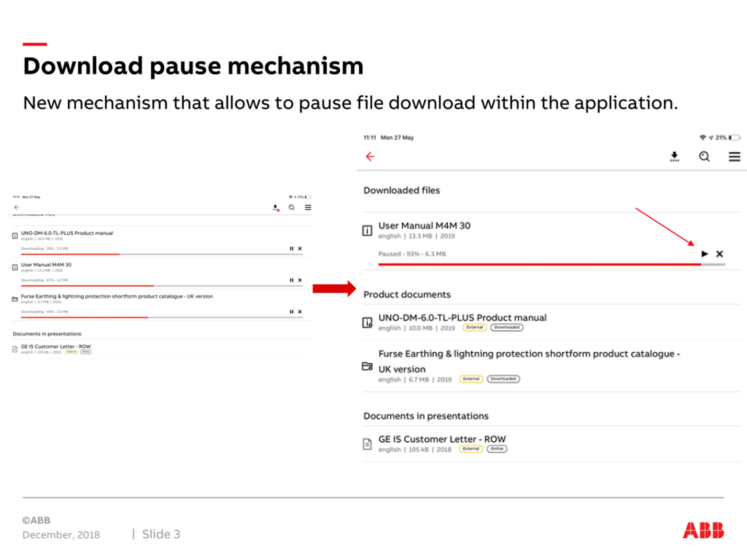
Task: Pause Furse Earthing catalogue download in small screen
Action: (x=292, y=312)
